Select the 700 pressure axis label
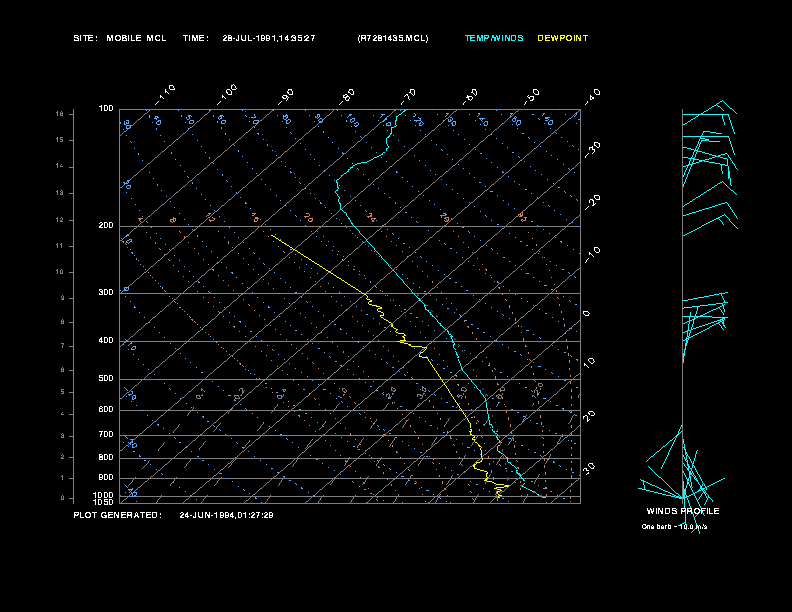792x612 pixels. pos(106,435)
